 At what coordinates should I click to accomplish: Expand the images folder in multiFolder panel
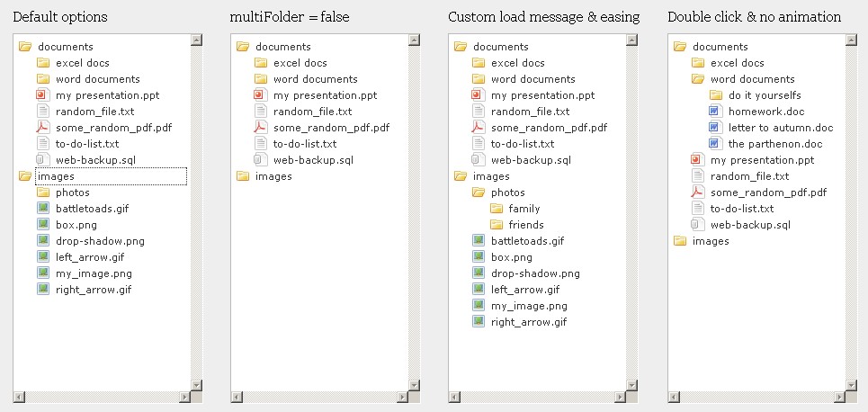(x=273, y=176)
